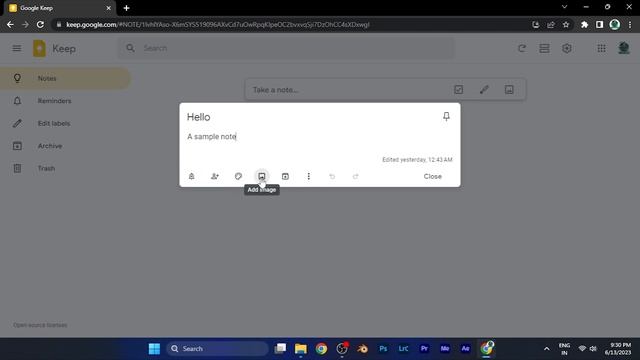Click the Add image icon in note
Screen dimensions: 640x360
tap(262, 176)
